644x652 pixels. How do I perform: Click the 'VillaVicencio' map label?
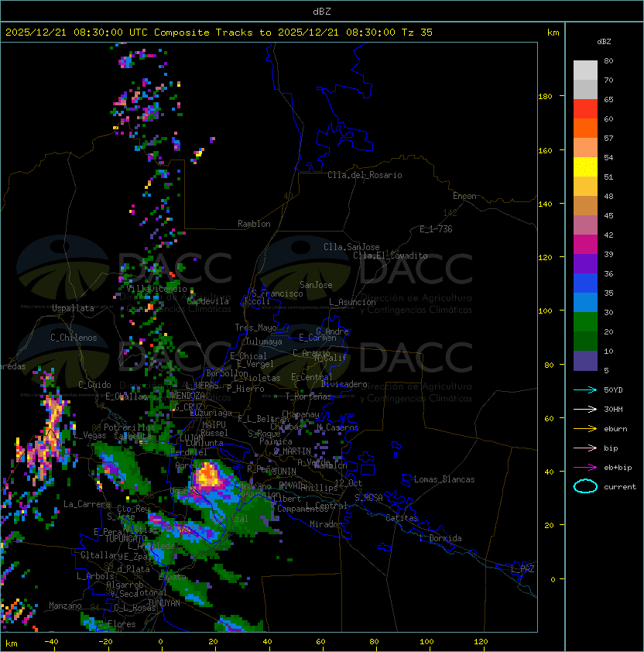click(x=156, y=289)
